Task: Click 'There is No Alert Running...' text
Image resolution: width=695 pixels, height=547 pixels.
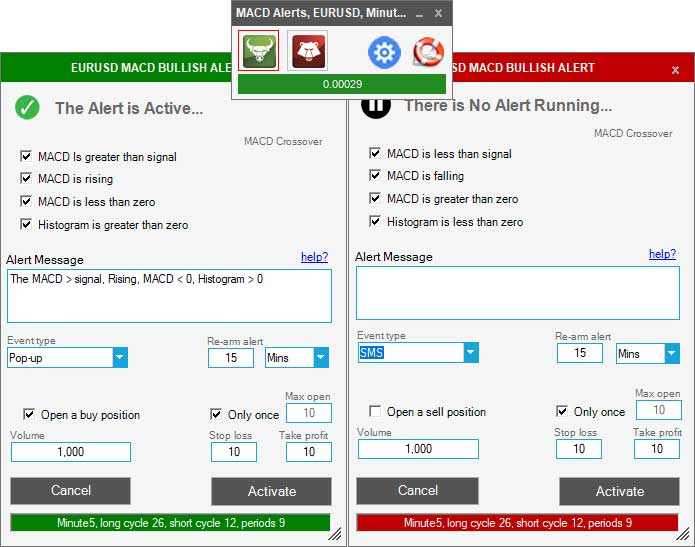Action: (508, 105)
